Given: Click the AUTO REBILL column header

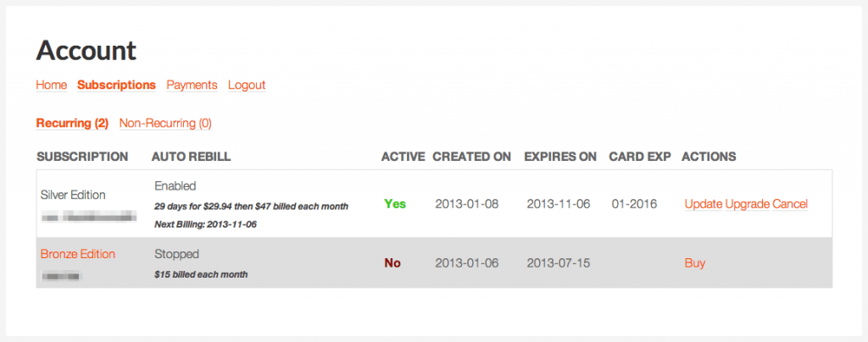Looking at the screenshot, I should coord(191,157).
